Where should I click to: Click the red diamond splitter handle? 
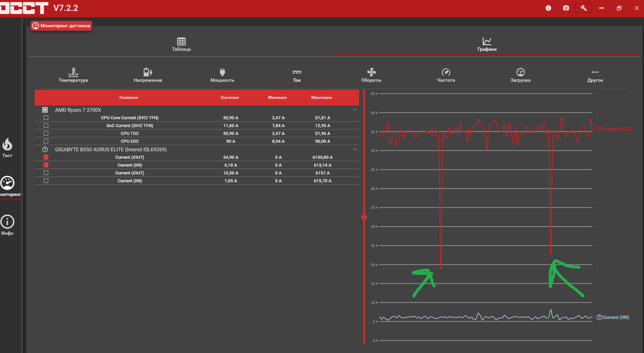click(x=364, y=217)
